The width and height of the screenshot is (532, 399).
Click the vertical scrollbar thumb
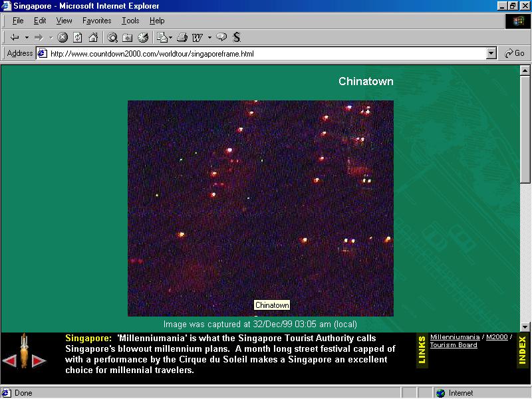525,129
